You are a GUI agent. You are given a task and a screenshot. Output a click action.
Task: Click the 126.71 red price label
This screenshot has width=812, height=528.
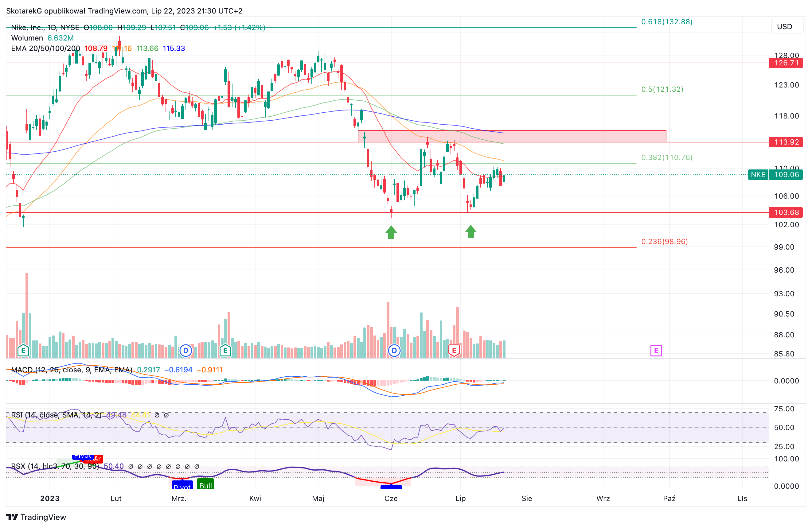(786, 63)
